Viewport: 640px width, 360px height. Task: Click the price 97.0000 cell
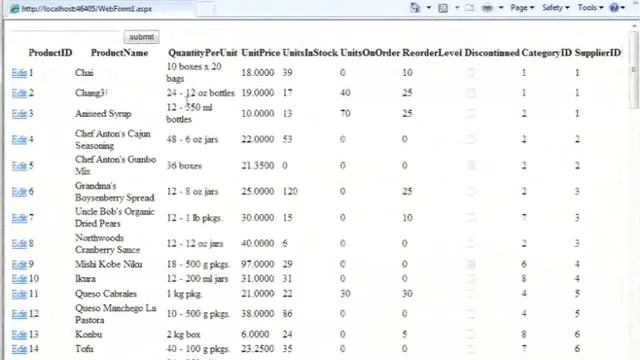[257, 264]
